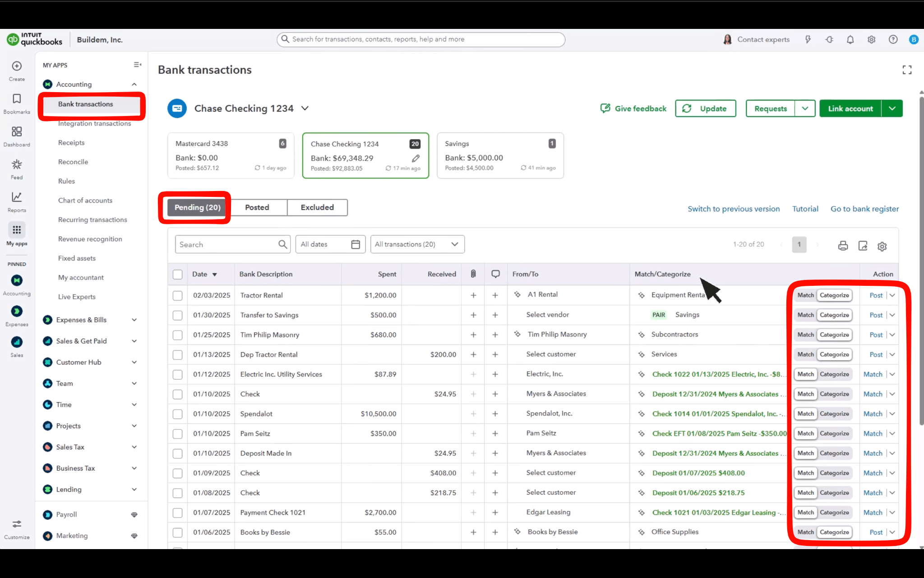The image size is (924, 578).
Task: Open Chart of accounts menu item
Action: [x=85, y=200]
